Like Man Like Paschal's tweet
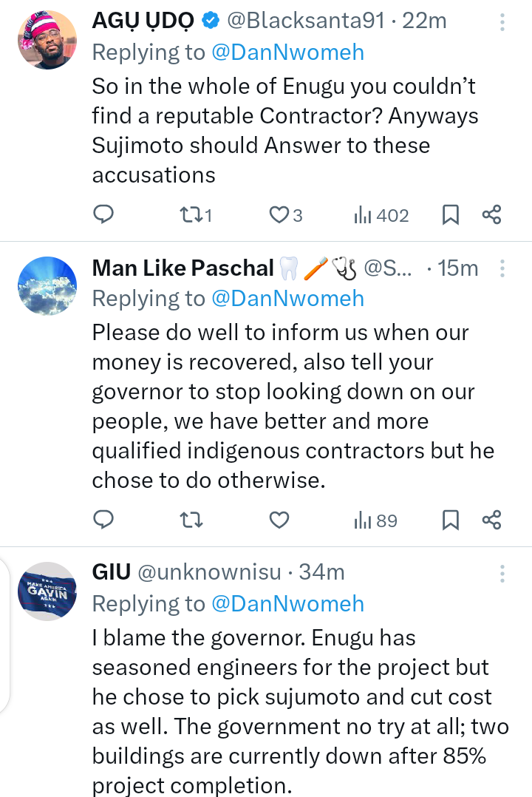 pyautogui.click(x=279, y=520)
